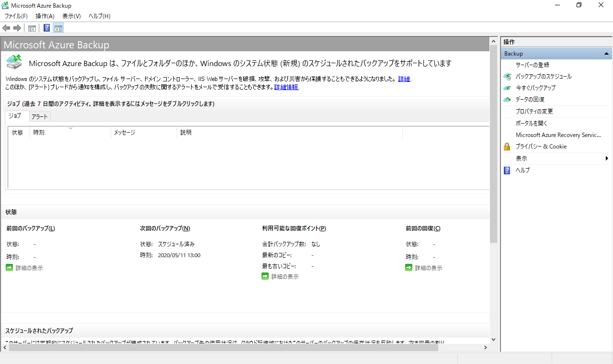Screen dimensions: 613x364
Task: Go forward with the right arrow toolbar icon
Action: coord(17,28)
